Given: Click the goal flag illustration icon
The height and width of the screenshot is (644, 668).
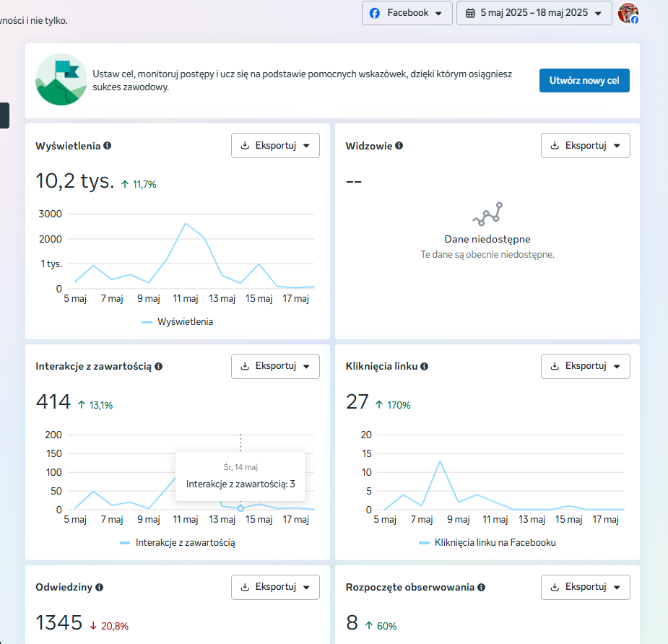Looking at the screenshot, I should point(61,79).
